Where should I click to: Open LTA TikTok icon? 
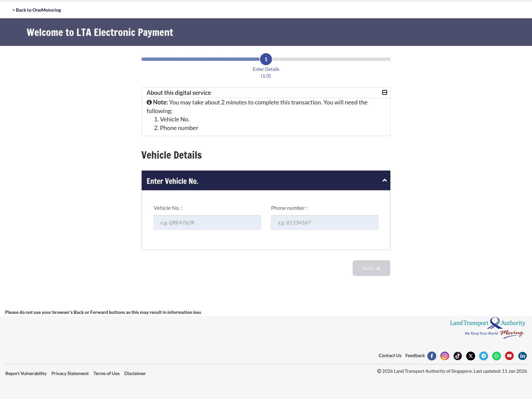(x=458, y=356)
